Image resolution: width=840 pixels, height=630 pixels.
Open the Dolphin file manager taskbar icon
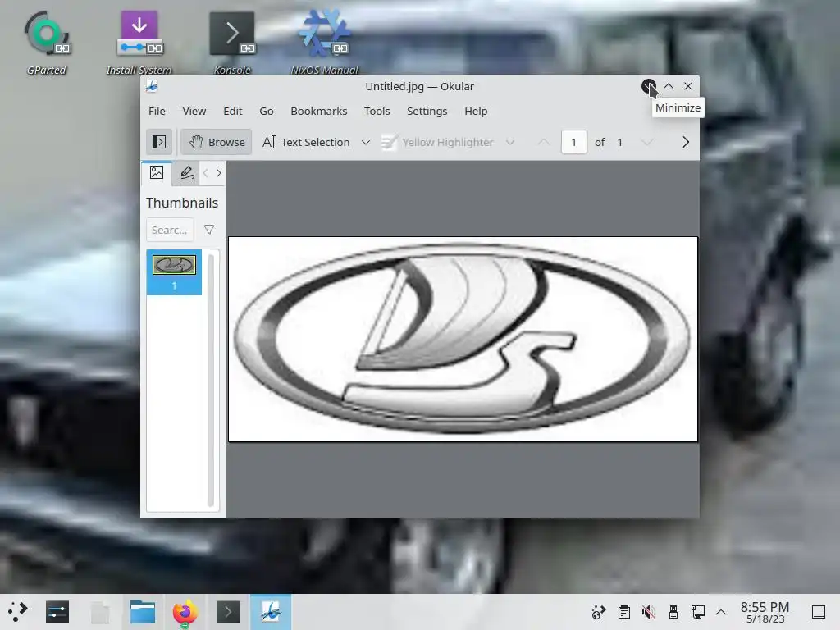tap(143, 612)
